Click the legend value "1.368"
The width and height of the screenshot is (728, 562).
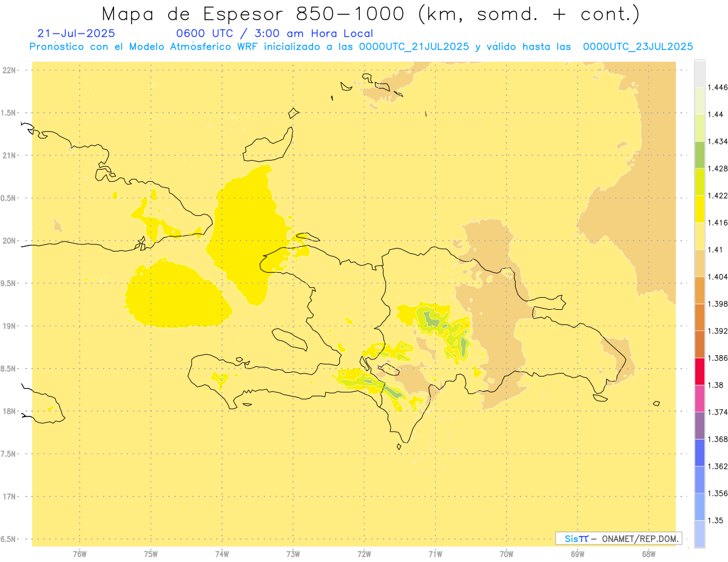[x=718, y=439]
